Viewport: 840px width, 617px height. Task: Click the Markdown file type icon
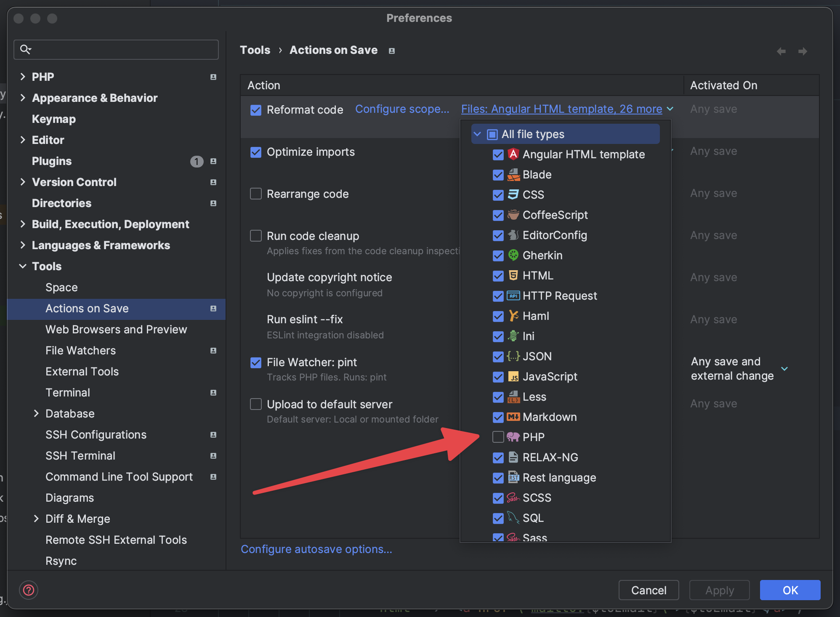513,417
